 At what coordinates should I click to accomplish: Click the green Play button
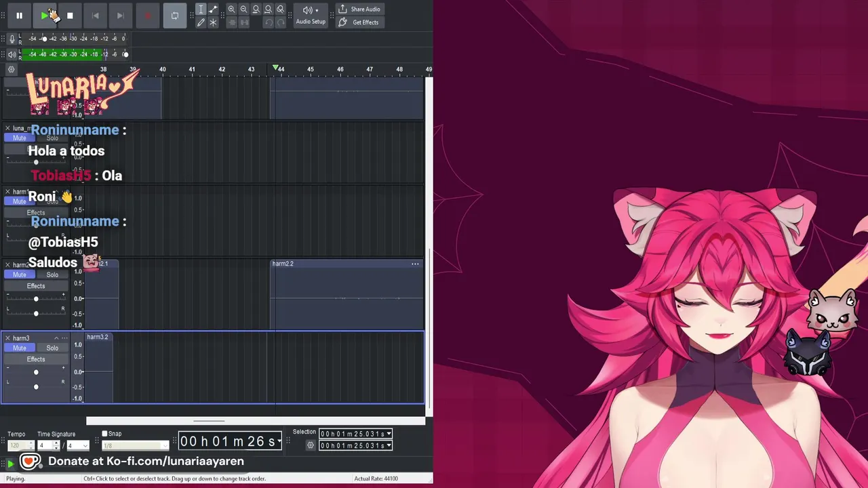pos(45,16)
